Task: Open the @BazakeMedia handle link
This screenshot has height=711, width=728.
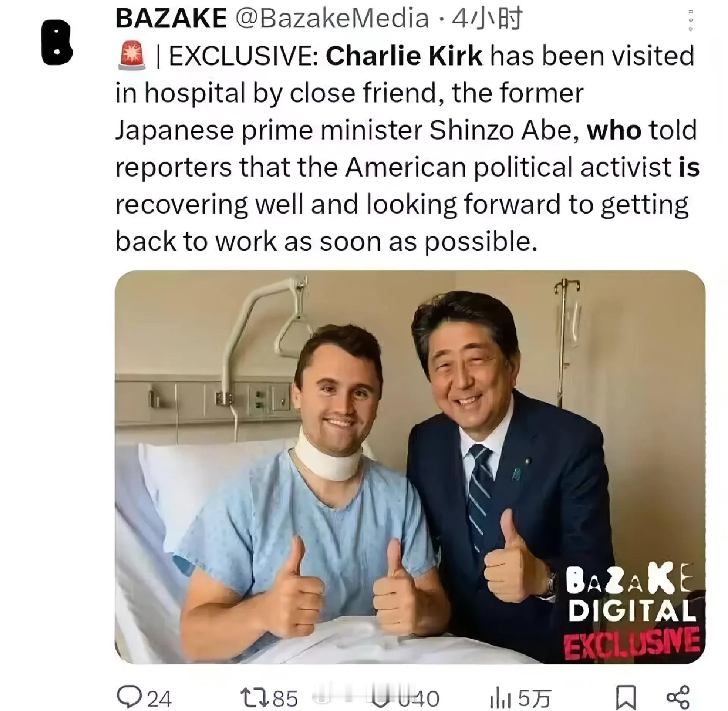Action: [332, 18]
